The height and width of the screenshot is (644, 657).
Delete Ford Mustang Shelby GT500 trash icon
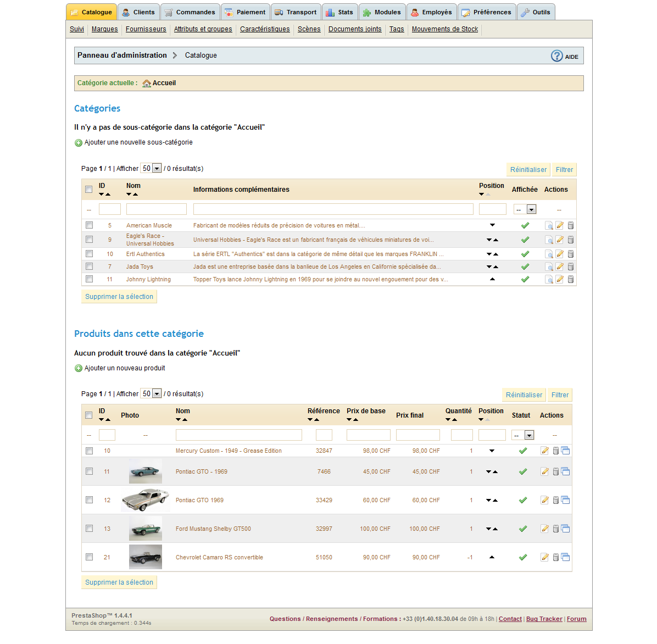pyautogui.click(x=555, y=529)
